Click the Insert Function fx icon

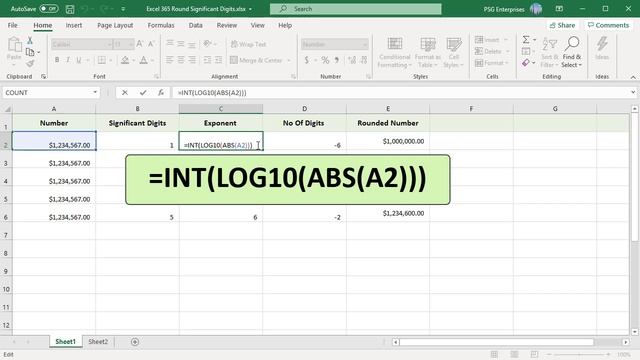click(161, 93)
